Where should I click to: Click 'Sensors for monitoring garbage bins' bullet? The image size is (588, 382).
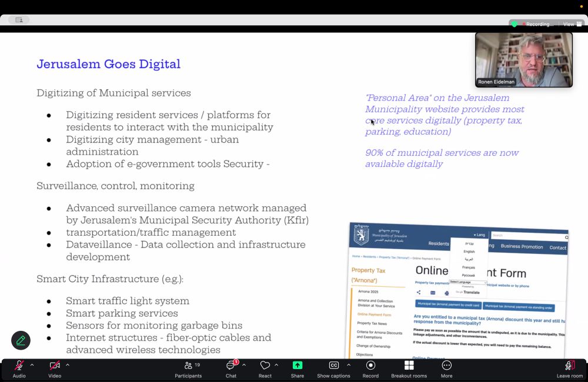(154, 325)
